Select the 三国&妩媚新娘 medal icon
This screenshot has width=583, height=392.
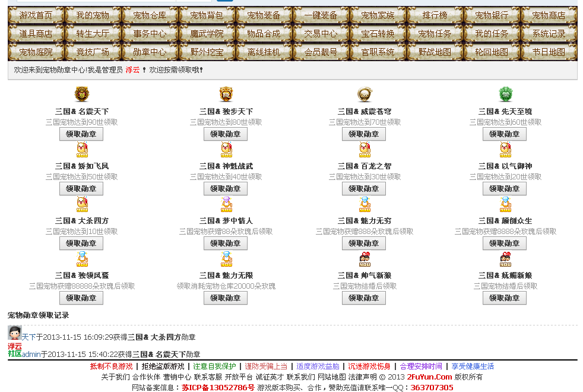point(505,258)
